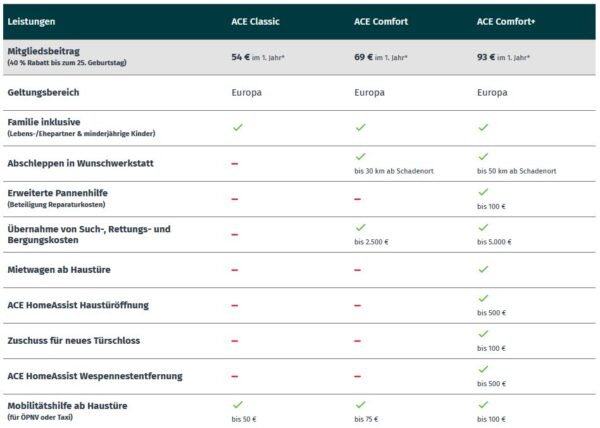Click the '40 % Rabatt bis zum 25. Geburtstag' note

point(67,63)
